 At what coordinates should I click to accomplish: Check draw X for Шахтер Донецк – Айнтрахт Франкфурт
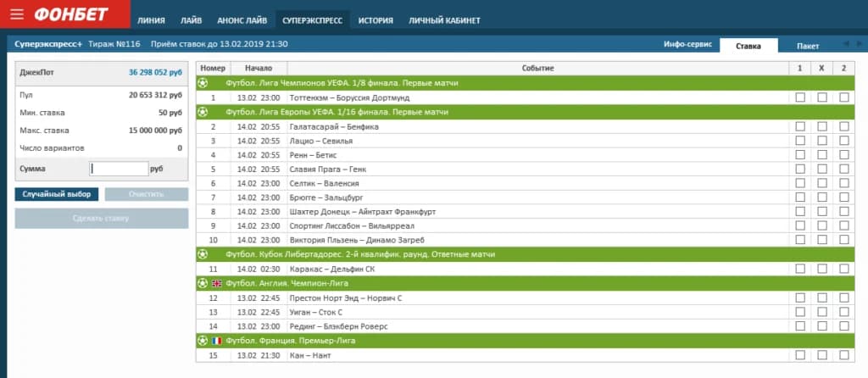822,211
